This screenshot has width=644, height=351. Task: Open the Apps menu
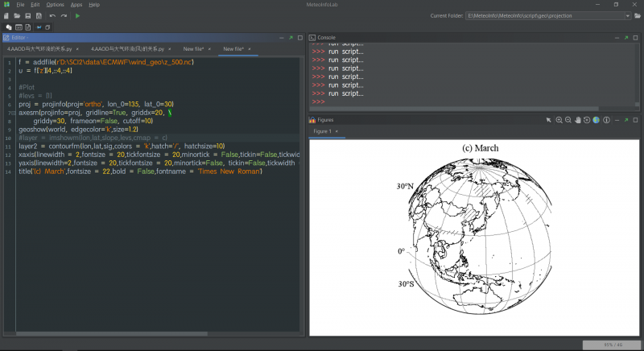(76, 5)
